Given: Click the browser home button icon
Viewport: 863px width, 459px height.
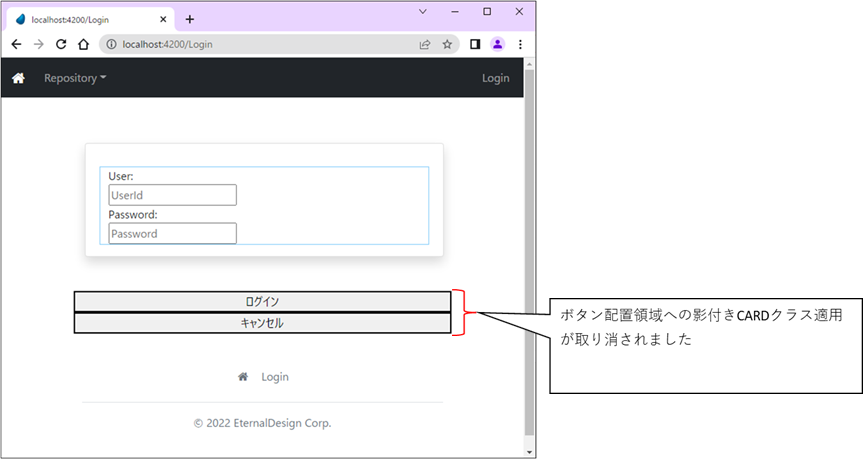Looking at the screenshot, I should pos(84,44).
